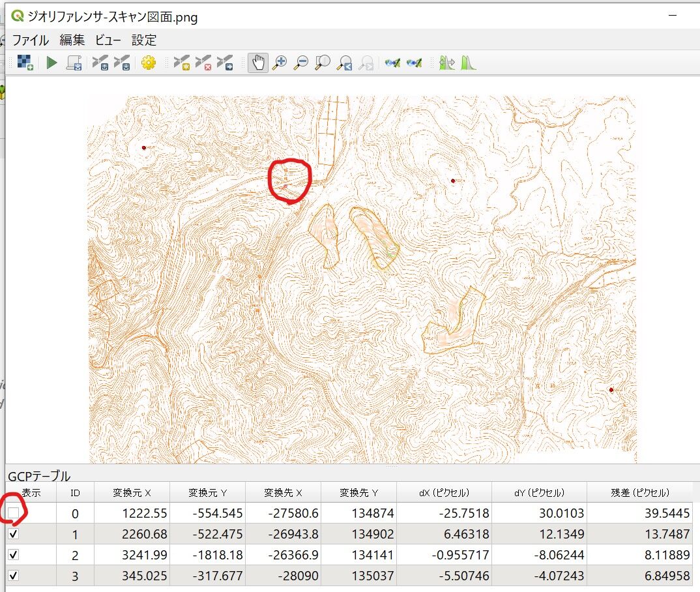This screenshot has width=700, height=592.
Task: Select the cell with value -554.545
Action: (x=207, y=513)
